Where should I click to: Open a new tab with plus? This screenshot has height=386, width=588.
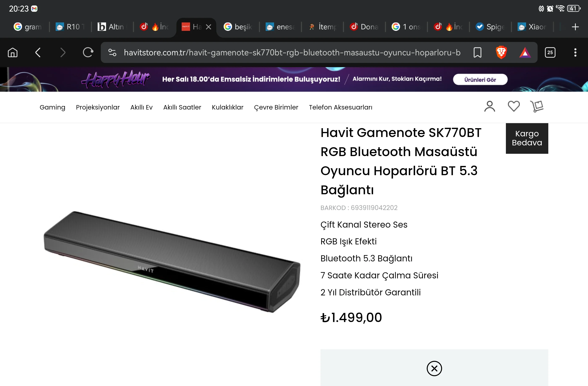pos(575,27)
